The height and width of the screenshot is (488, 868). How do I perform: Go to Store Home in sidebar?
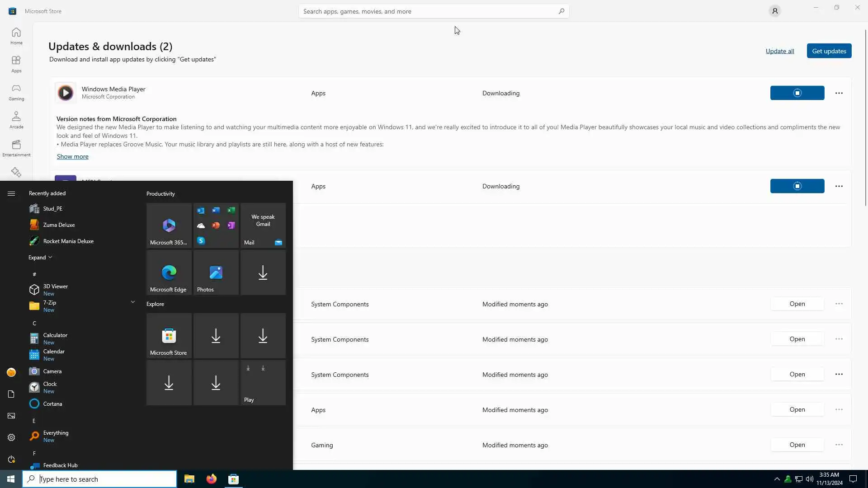[16, 36]
